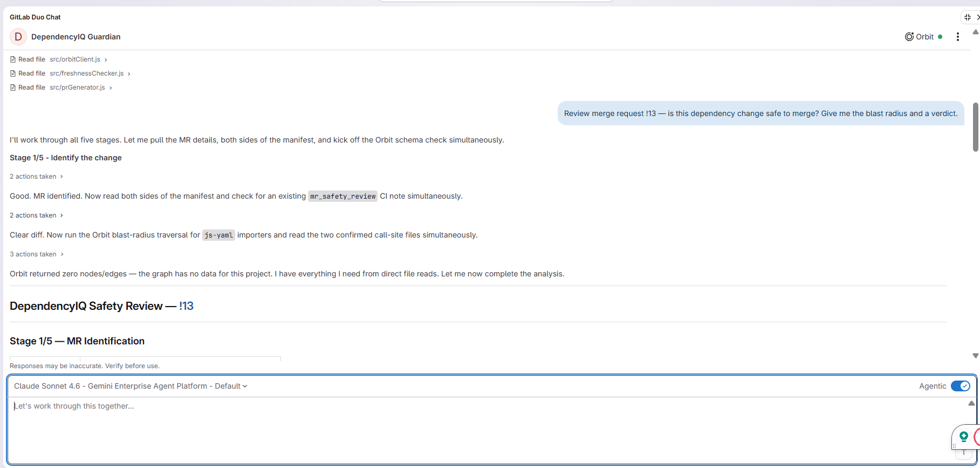Click the mr_safety_review code chip
The height and width of the screenshot is (468, 980).
(342, 196)
